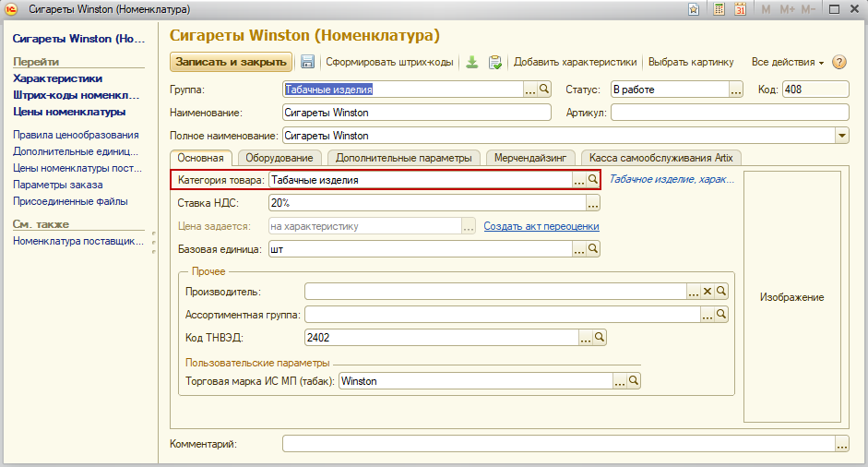Click Добавить характеристики button
The image size is (868, 467).
pyautogui.click(x=576, y=62)
